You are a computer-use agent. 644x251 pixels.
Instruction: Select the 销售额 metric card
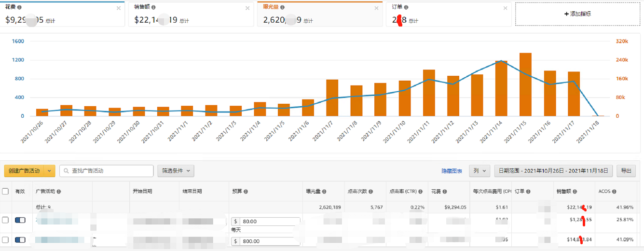click(x=191, y=14)
